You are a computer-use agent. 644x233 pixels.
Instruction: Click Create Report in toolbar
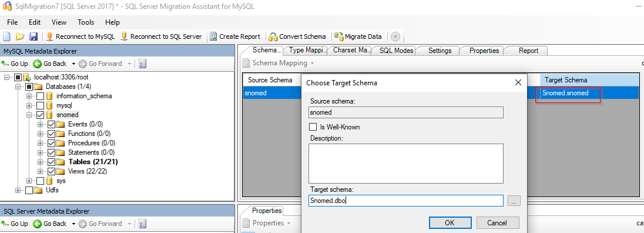tap(235, 36)
